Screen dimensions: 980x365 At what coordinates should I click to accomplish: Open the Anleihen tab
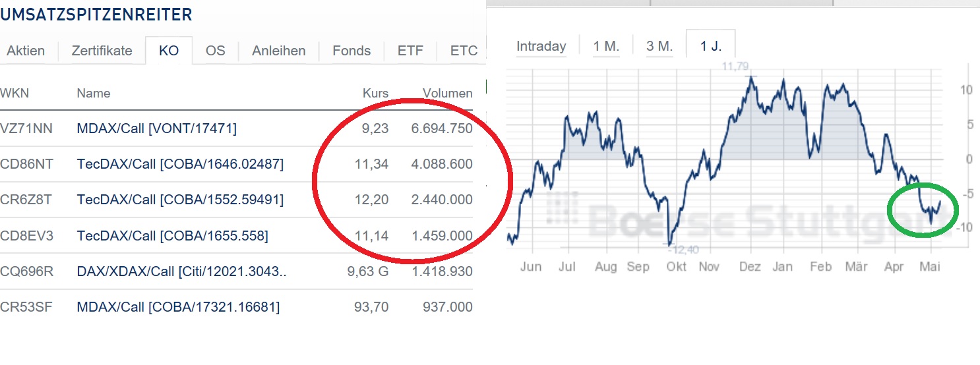[x=278, y=51]
